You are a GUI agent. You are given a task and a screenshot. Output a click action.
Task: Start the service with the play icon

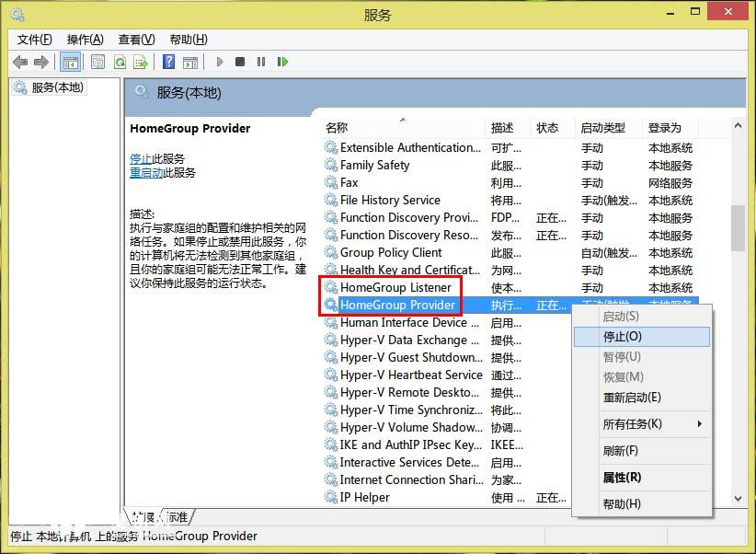[220, 62]
